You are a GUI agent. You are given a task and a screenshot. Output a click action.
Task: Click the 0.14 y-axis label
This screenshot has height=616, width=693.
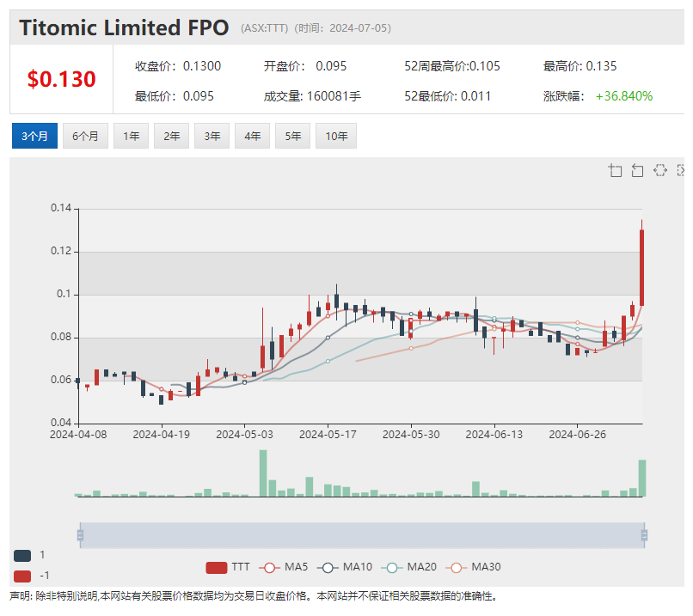pyautogui.click(x=60, y=208)
